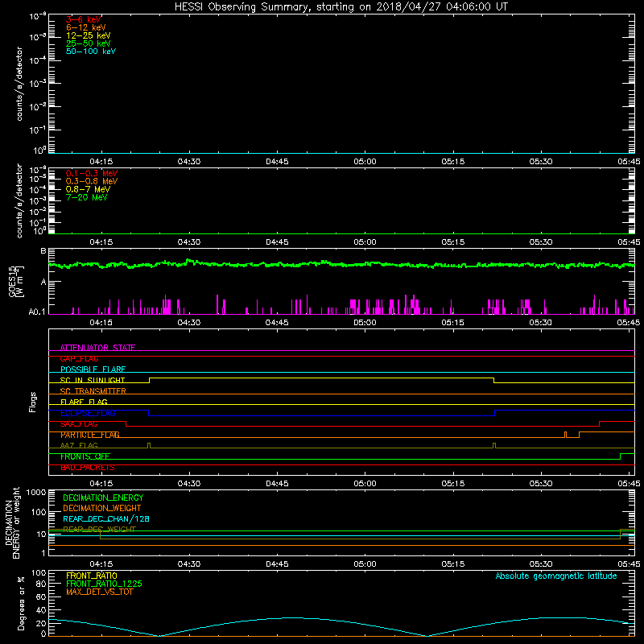Image resolution: width=644 pixels, height=644 pixels.
Task: Pick the AAZ_FLAG label
Action: (x=79, y=446)
